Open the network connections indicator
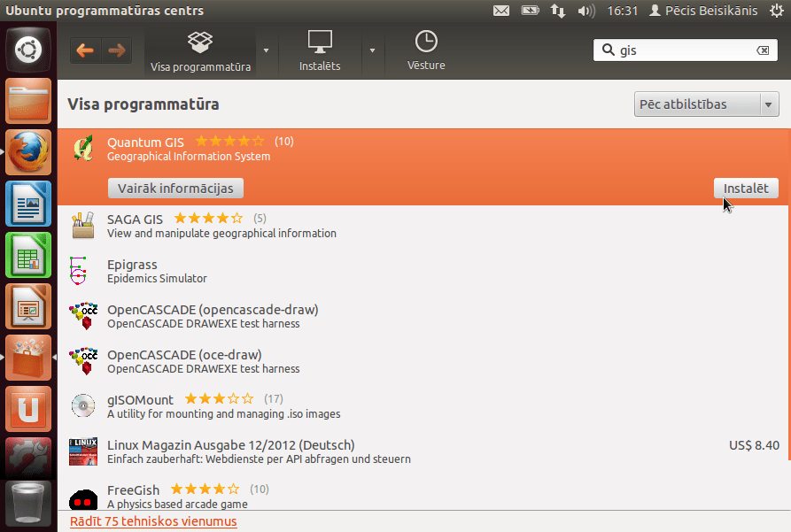Screen dimensions: 791x532 pos(558,11)
